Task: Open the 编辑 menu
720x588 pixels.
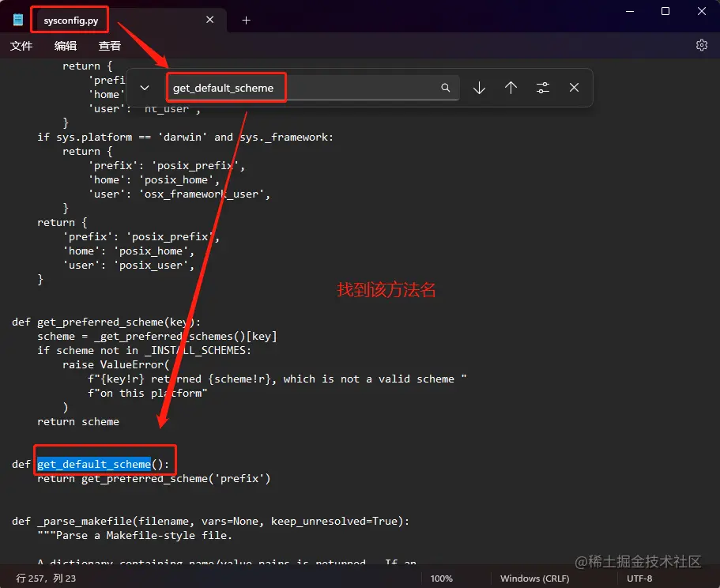Action: pos(66,46)
